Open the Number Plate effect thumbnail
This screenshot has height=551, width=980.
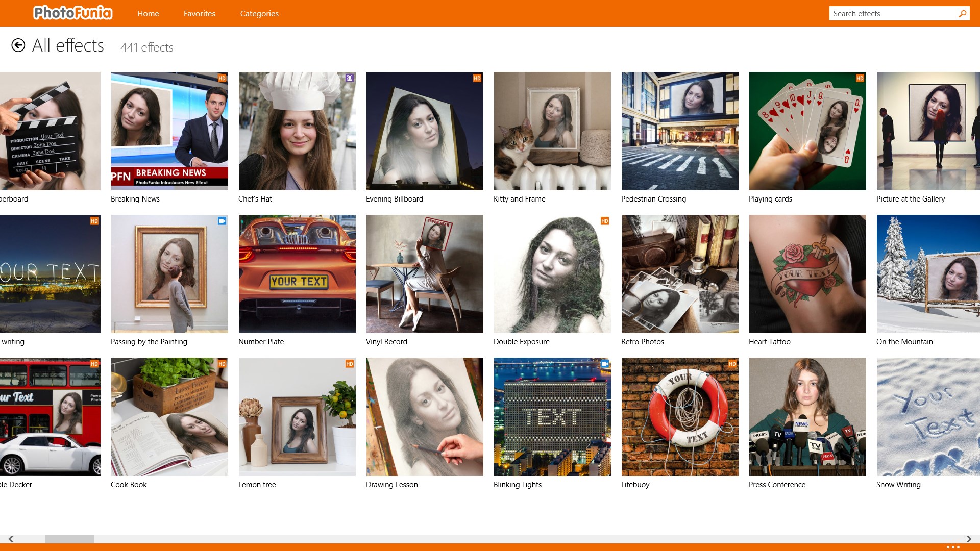pos(297,274)
